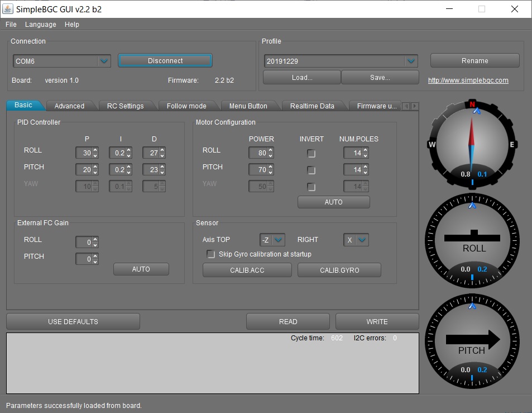Decrease PITCH D value with down arrow
Viewport: 532px width, 413px height.
pos(162,173)
